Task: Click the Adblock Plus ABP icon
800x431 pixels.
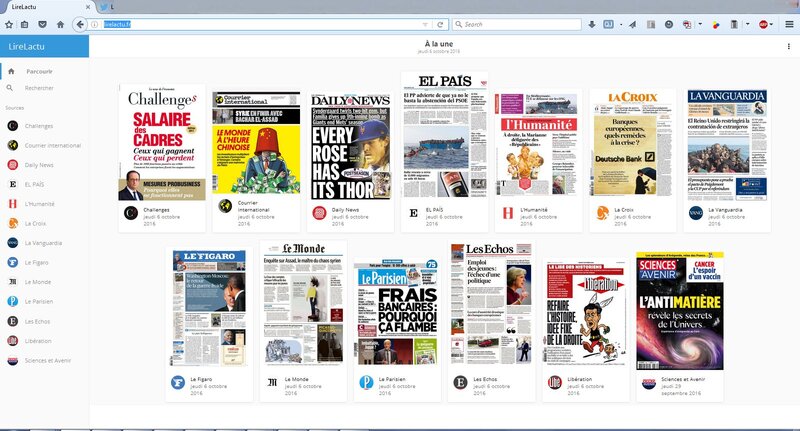Action: (x=763, y=24)
